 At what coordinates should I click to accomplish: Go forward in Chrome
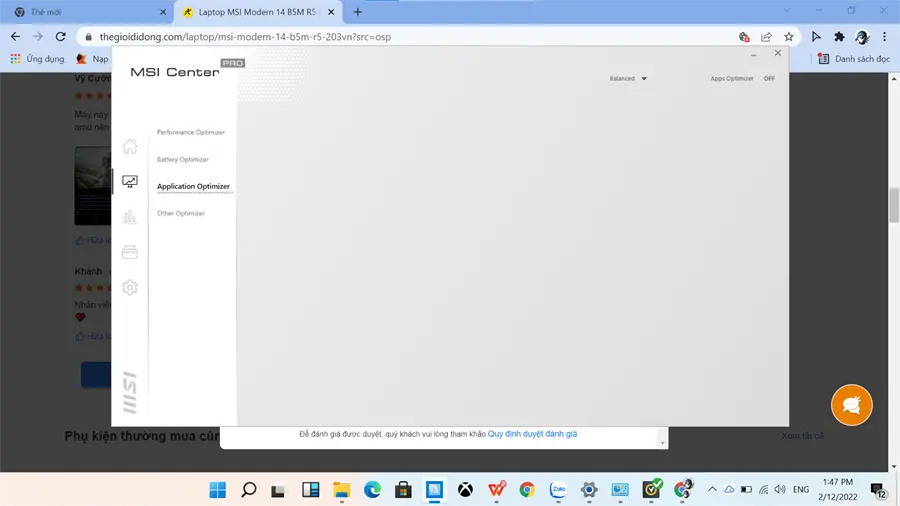38,37
